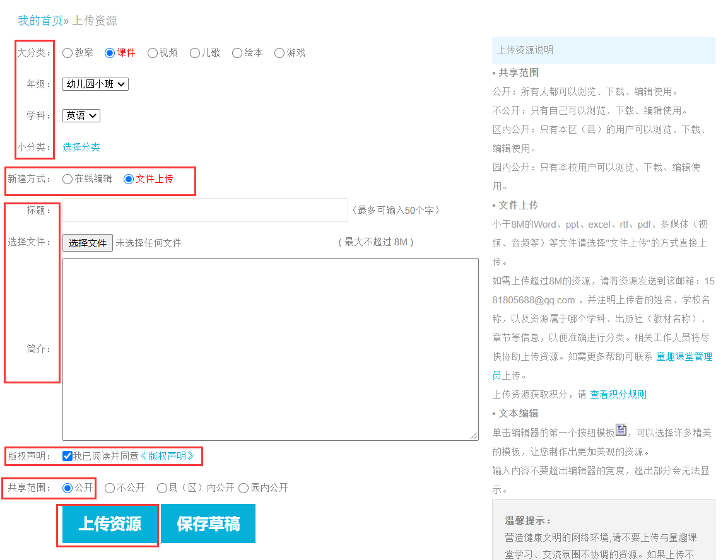Open the 查看积分规则 link
Viewport: 728px width, 560px height.
tap(618, 394)
